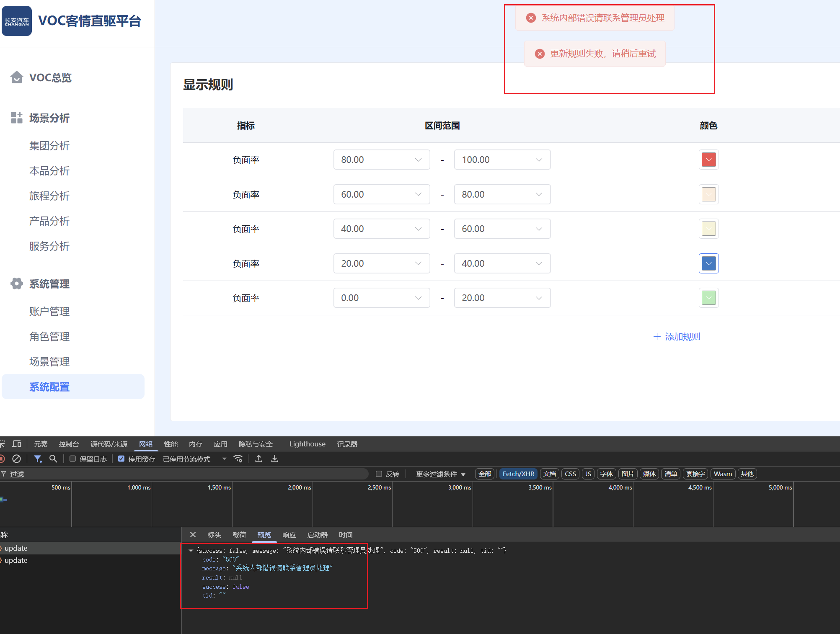This screenshot has height=634, width=840.
Task: Open the network search magnifier
Action: [53, 459]
